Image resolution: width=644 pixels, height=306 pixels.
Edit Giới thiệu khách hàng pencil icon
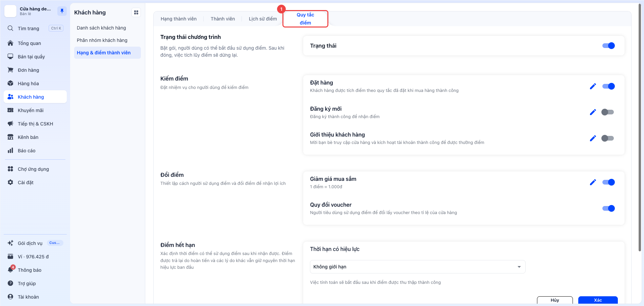pos(593,138)
